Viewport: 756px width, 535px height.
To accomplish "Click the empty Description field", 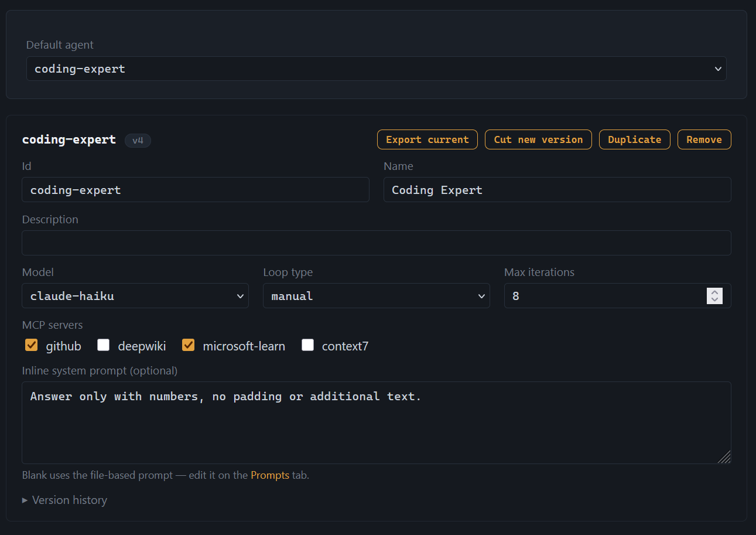I will tap(376, 243).
